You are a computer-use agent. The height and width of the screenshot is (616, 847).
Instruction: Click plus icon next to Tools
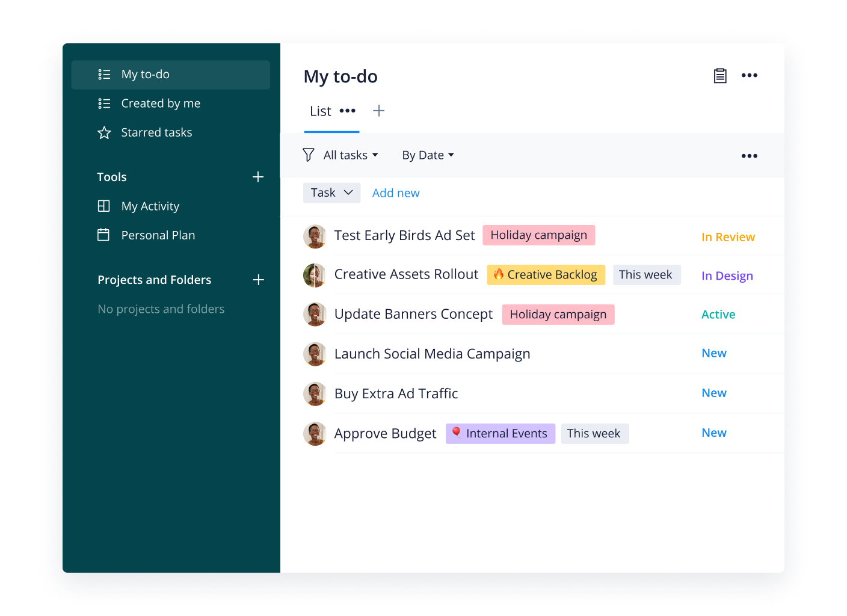pyautogui.click(x=258, y=177)
